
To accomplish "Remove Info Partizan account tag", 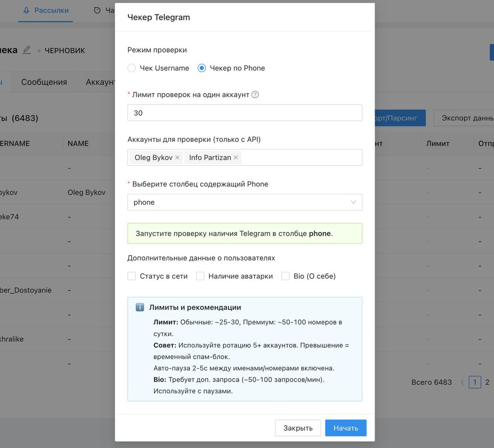I will 236,157.
